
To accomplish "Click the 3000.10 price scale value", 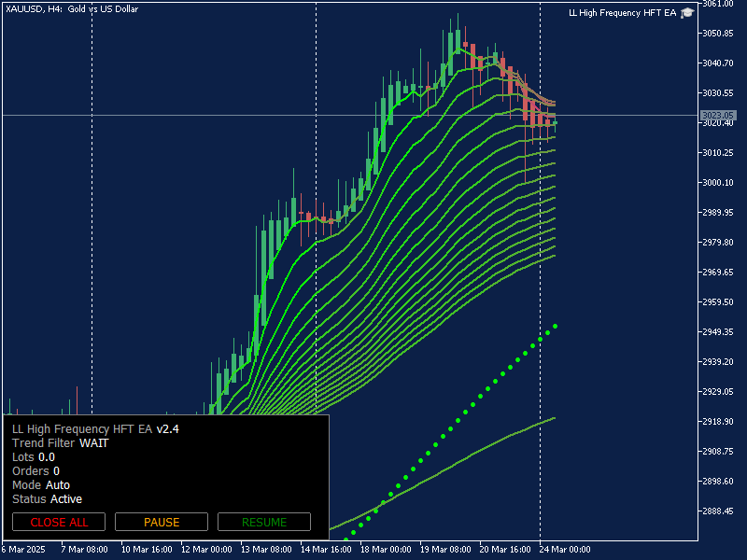I will 718,182.
